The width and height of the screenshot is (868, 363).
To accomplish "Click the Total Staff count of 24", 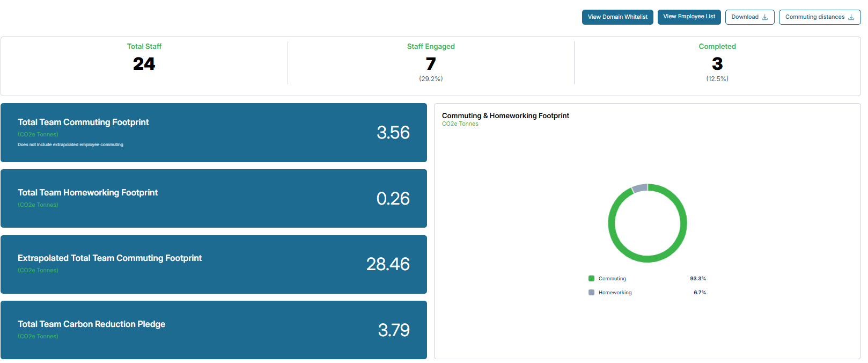I will click(x=144, y=64).
